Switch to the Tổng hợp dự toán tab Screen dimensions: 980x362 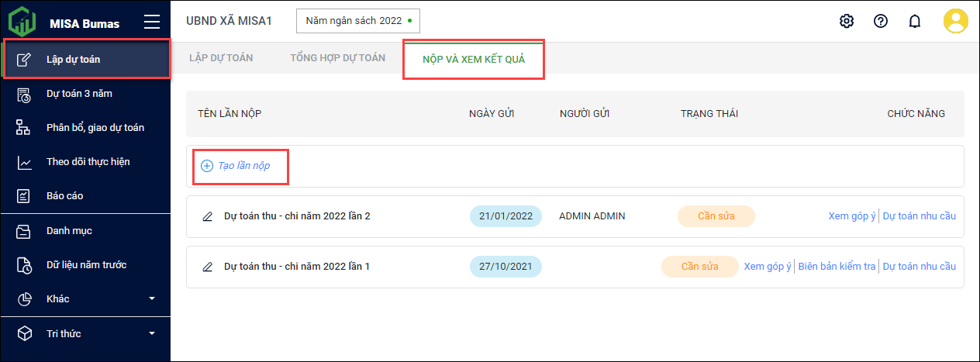pyautogui.click(x=337, y=58)
